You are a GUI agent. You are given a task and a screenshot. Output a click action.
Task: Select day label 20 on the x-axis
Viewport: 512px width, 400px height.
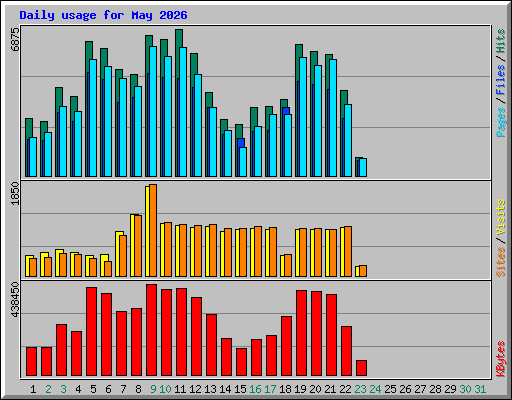[x=315, y=389]
